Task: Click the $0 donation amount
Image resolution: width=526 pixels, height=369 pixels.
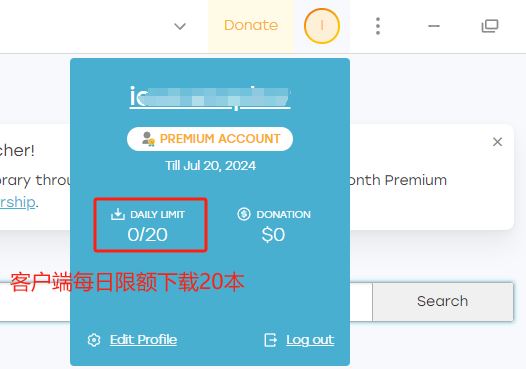Action: pyautogui.click(x=273, y=234)
